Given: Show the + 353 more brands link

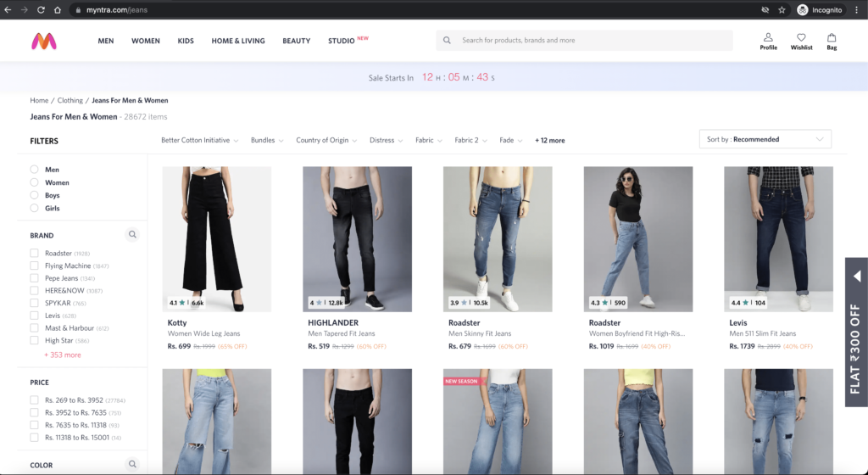Looking at the screenshot, I should tap(63, 355).
